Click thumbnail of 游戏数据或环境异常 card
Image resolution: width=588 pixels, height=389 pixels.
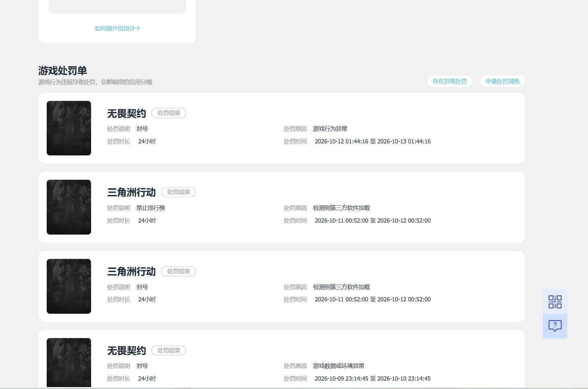69,362
